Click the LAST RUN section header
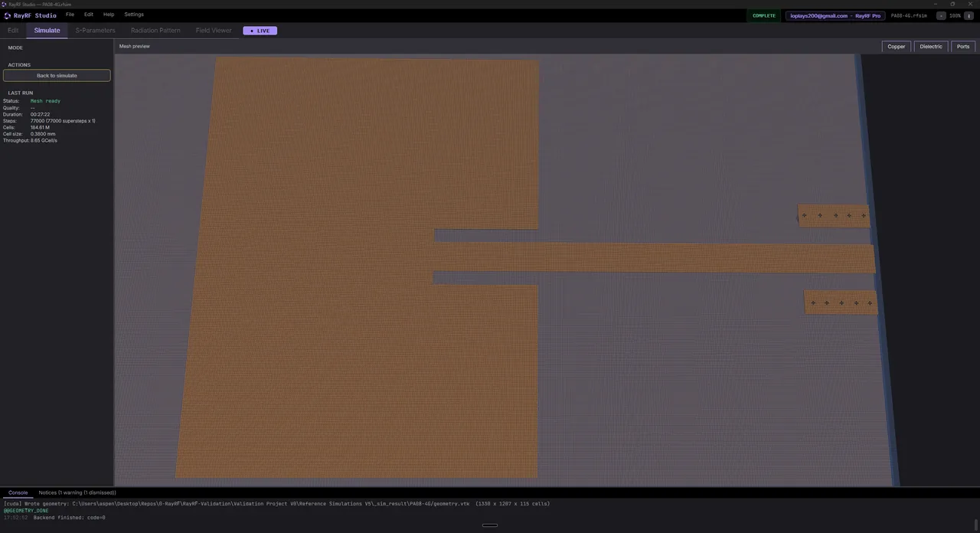The image size is (980, 533). (x=21, y=93)
